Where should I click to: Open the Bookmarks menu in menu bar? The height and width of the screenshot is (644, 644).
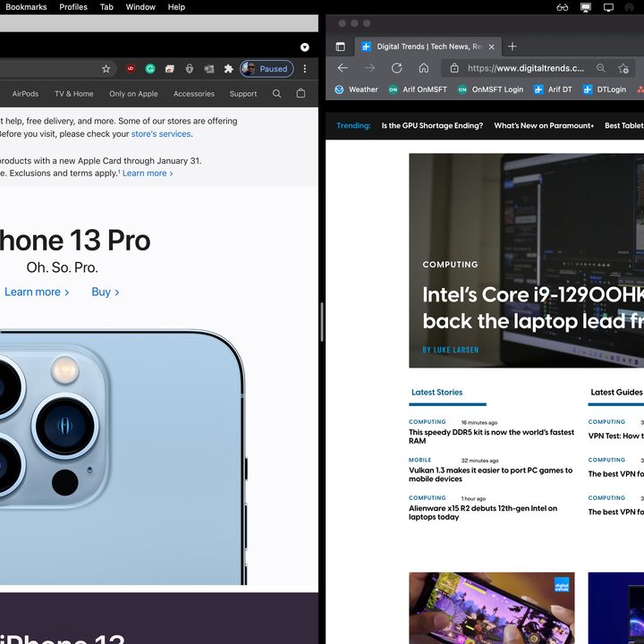26,7
